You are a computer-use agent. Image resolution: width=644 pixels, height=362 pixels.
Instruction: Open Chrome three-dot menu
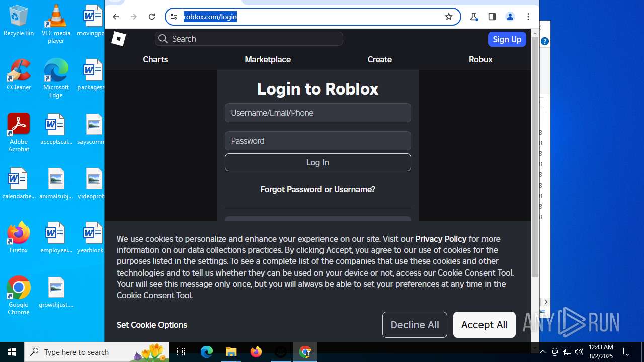(528, 17)
